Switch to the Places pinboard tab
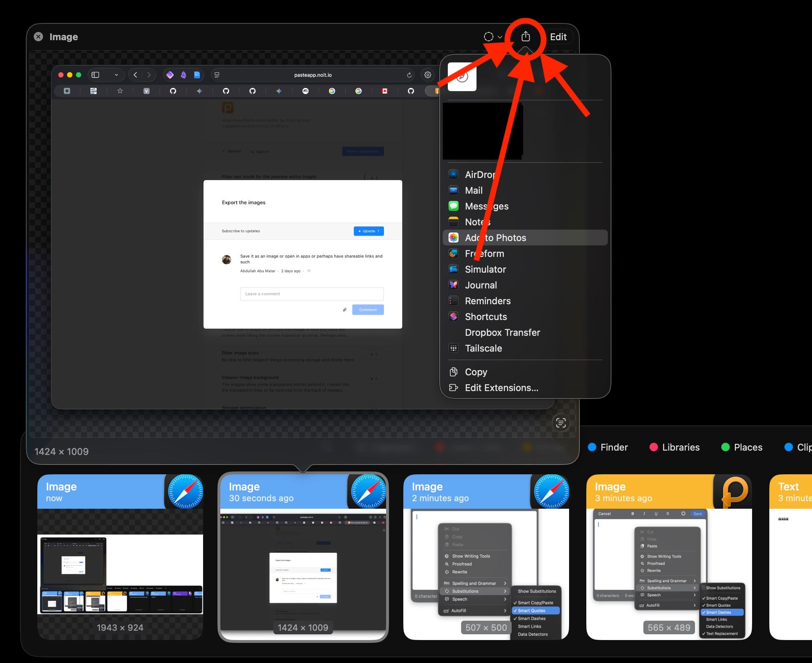This screenshot has height=663, width=812. [x=742, y=447]
